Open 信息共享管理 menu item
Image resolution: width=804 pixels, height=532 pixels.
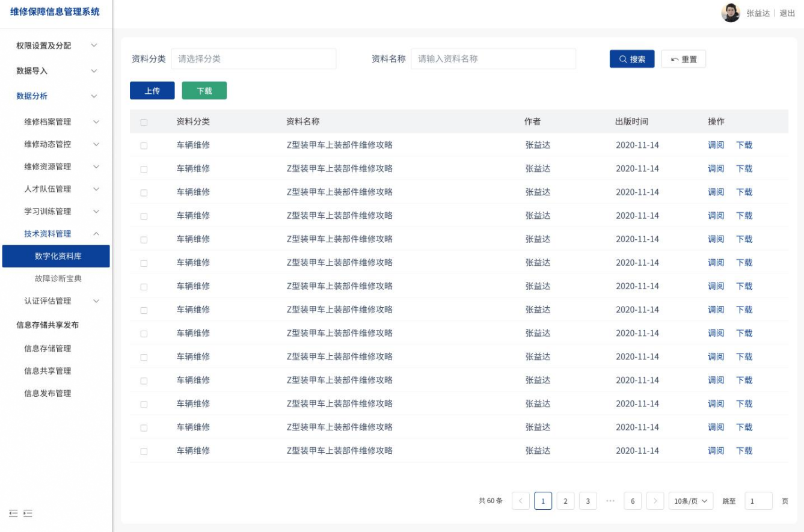(x=48, y=371)
